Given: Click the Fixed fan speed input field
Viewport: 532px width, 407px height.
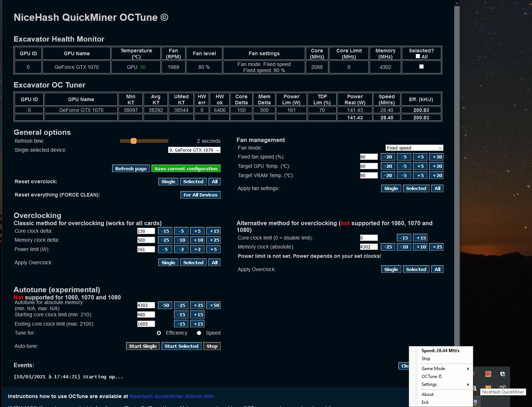Looking at the screenshot, I should (x=369, y=157).
